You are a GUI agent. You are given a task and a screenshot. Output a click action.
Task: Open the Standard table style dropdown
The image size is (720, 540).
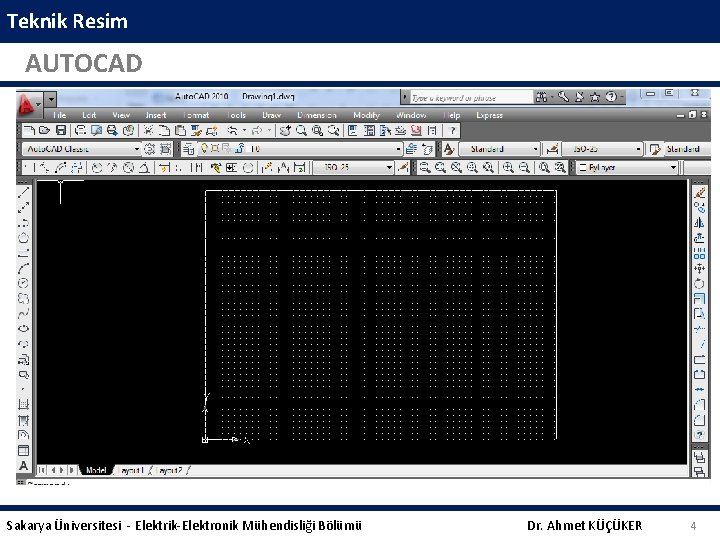[x=687, y=149]
